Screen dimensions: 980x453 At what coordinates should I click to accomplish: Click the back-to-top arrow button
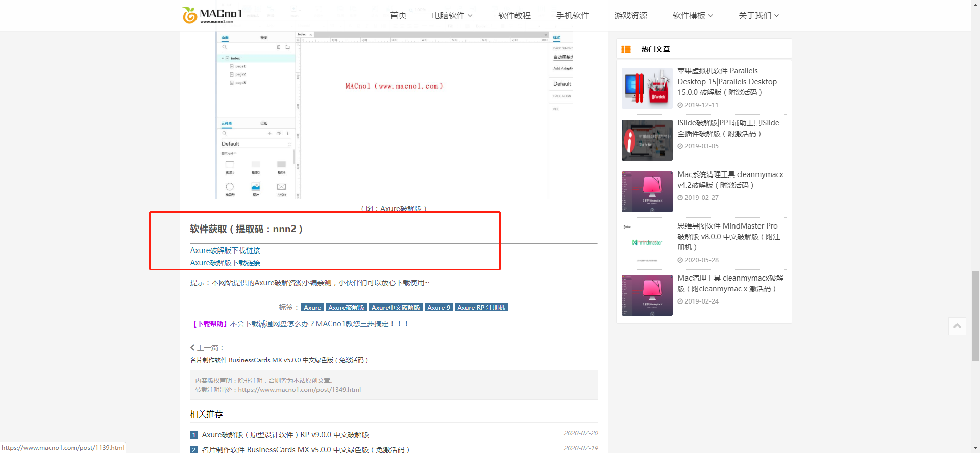[957, 326]
